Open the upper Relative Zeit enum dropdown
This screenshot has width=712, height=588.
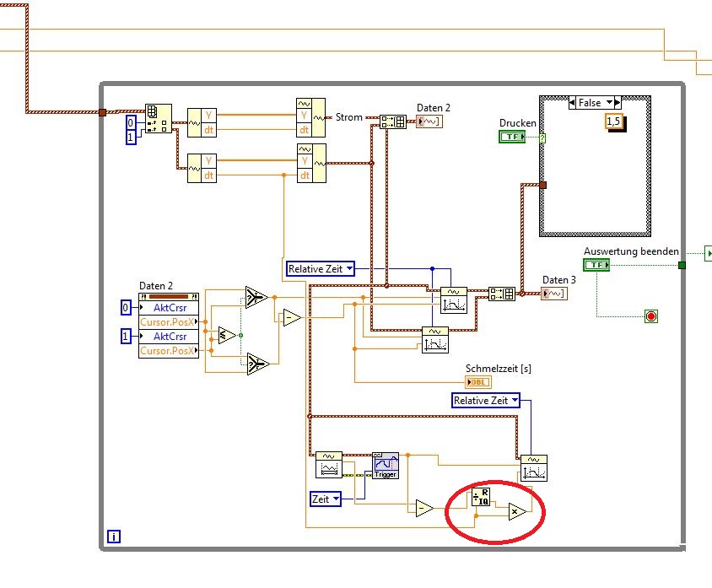349,269
